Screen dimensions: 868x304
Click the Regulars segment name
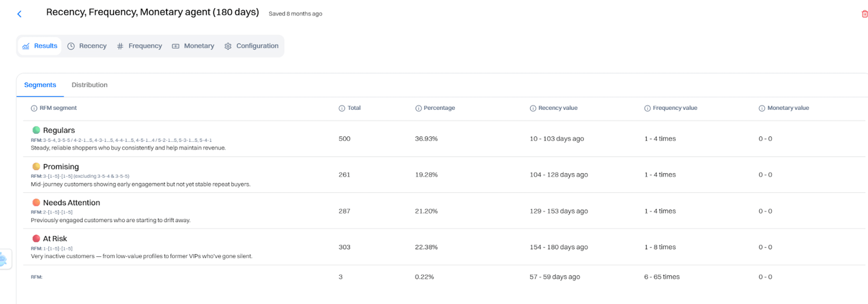pyautogui.click(x=59, y=130)
